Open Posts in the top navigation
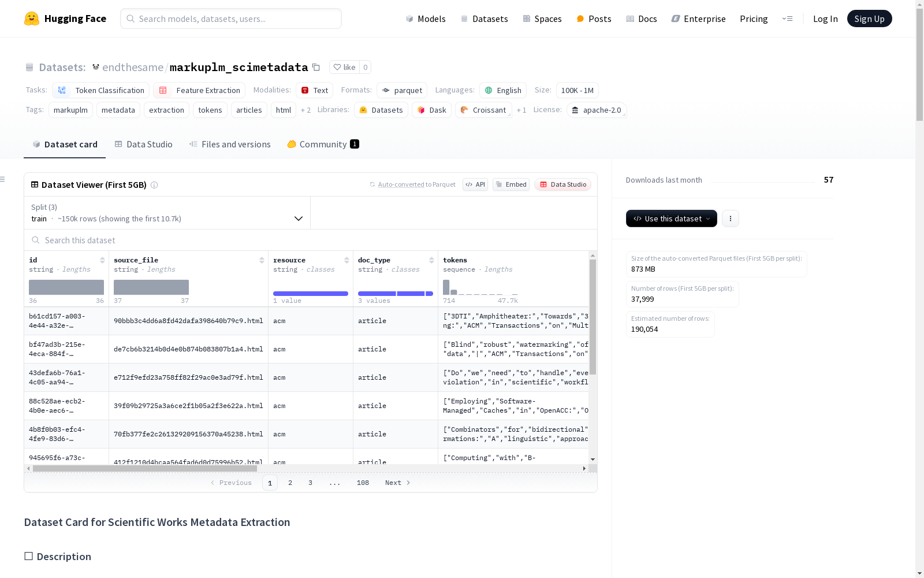 pos(594,18)
